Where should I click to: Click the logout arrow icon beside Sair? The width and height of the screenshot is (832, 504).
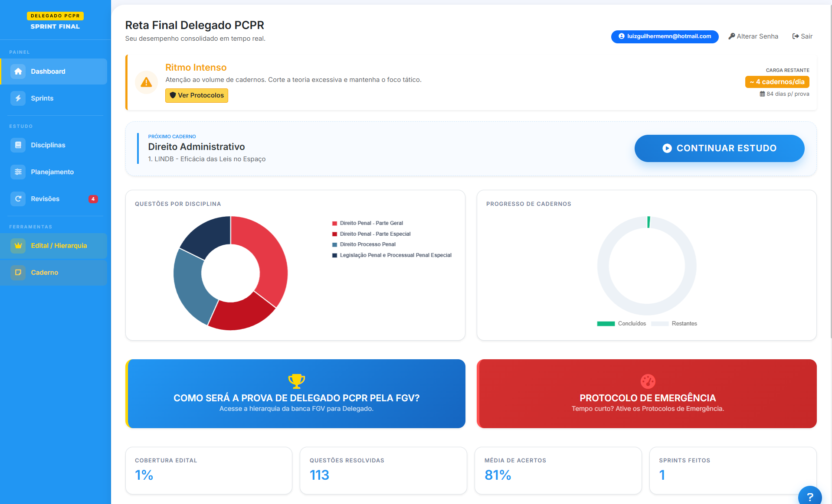(x=796, y=36)
